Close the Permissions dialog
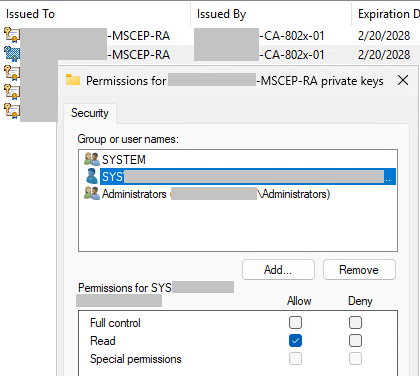Viewport: 420px width, 376px height. pyautogui.click(x=403, y=80)
